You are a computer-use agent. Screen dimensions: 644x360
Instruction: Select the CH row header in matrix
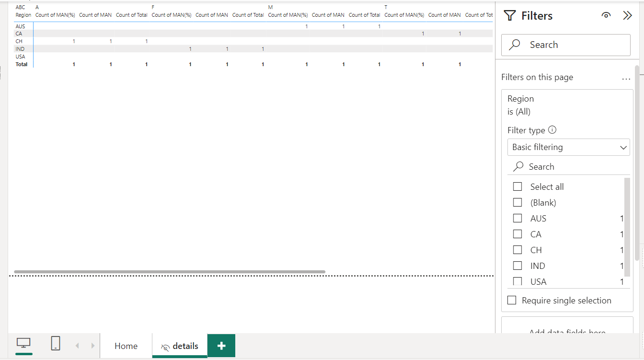[x=19, y=41]
